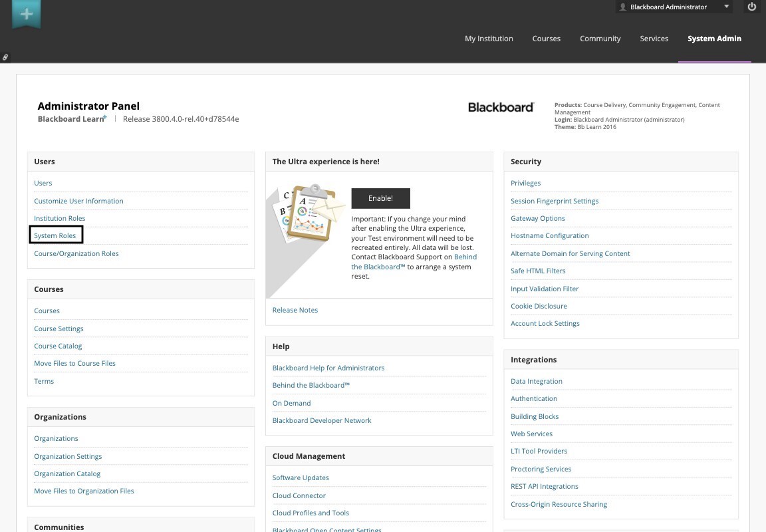This screenshot has height=532, width=766.
Task: Switch to the Courses tab in top navigation
Action: [546, 39]
